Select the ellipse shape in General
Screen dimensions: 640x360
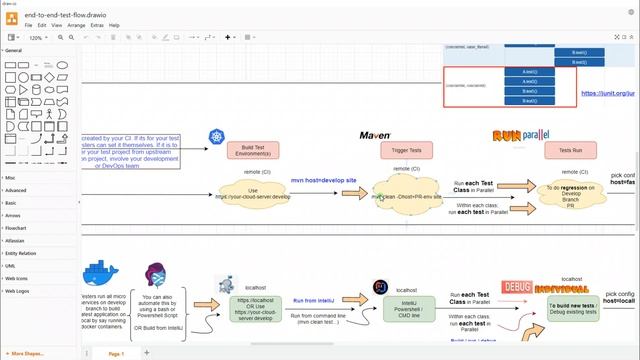[x=62, y=65]
